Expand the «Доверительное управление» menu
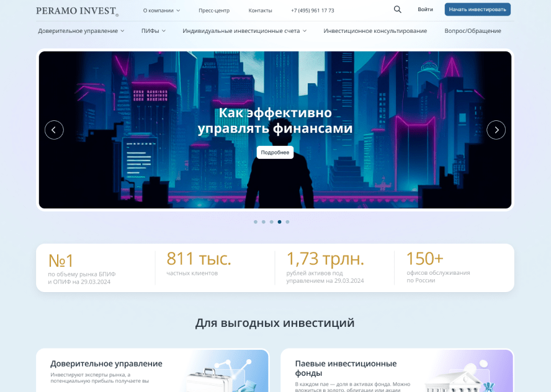The width and height of the screenshot is (551, 392). pyautogui.click(x=81, y=30)
